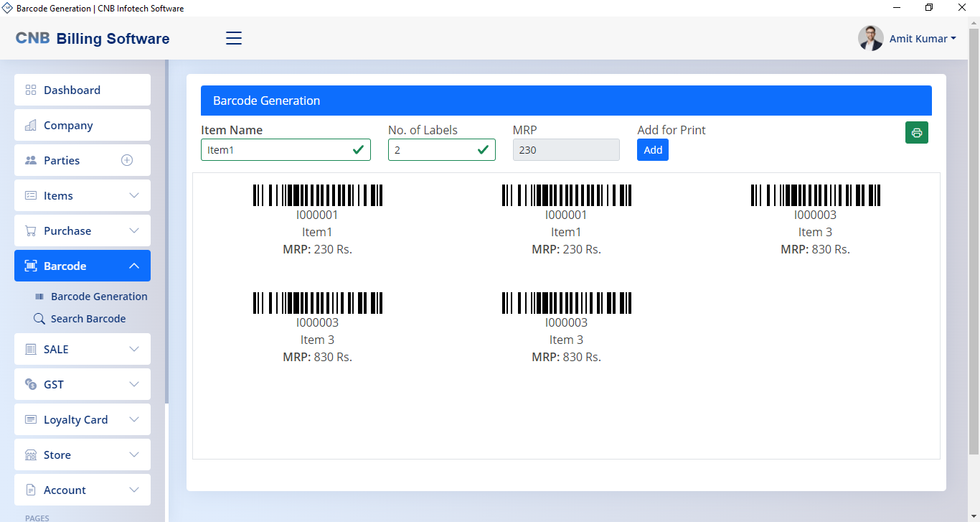Viewport: 980px width, 522px height.
Task: Select Barcode Generation submenu item
Action: 99,297
